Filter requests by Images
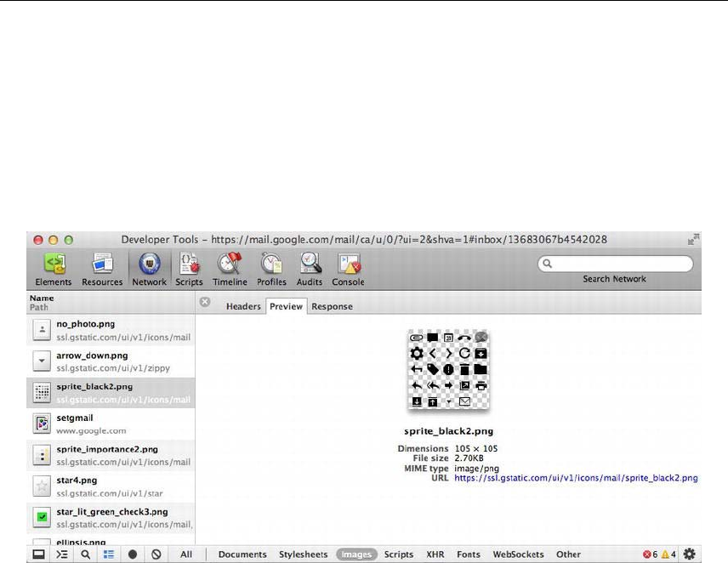The height and width of the screenshot is (563, 728). [356, 554]
